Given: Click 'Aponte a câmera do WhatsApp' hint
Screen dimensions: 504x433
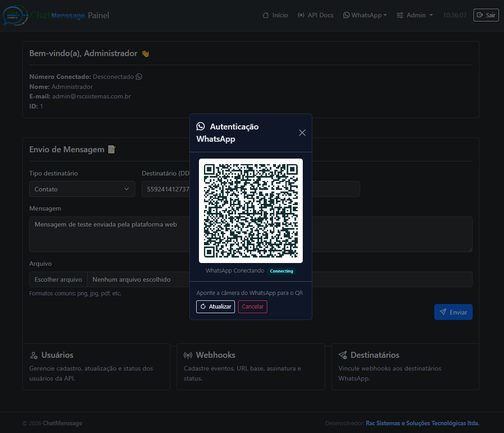Looking at the screenshot, I should point(250,293).
